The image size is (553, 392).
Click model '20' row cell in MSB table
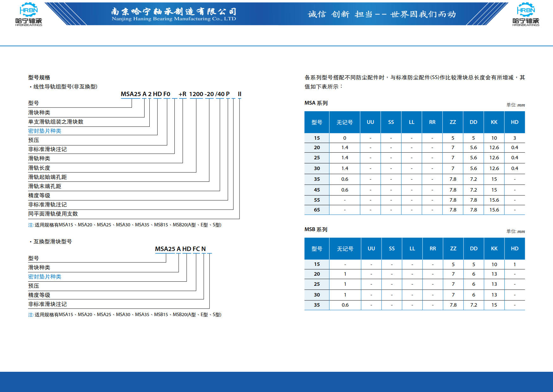[x=317, y=274]
